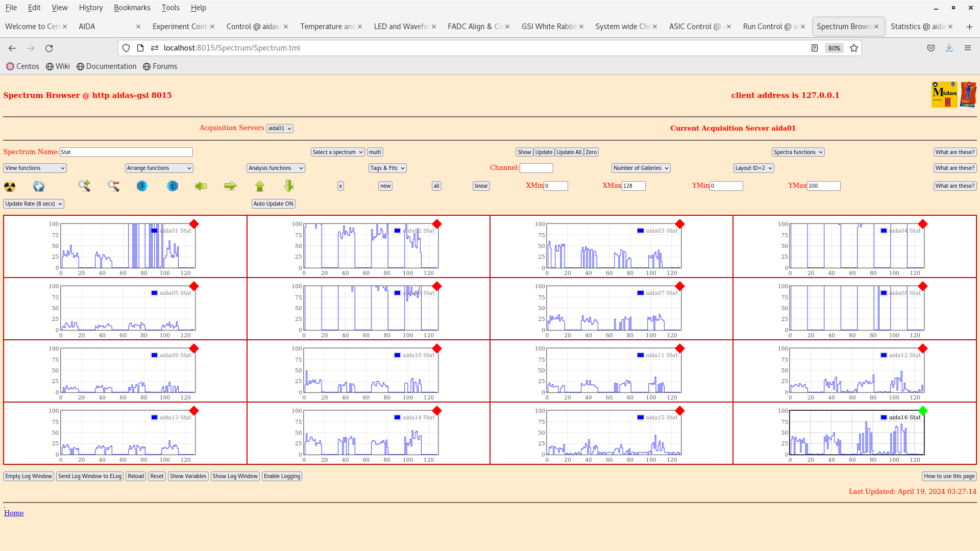
Task: Open Firefox hamburger menu
Action: tap(968, 48)
